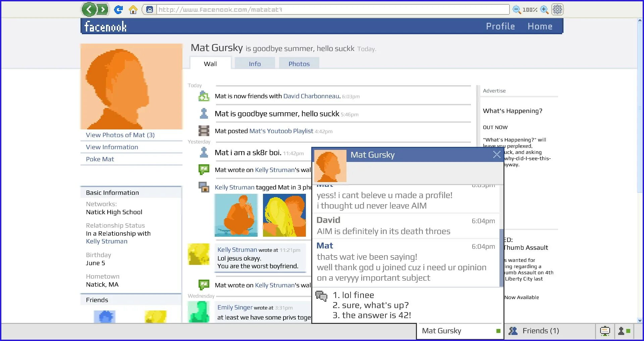Open View Photos of Mat (3)
Screen dimensions: 644x341
(x=120, y=135)
